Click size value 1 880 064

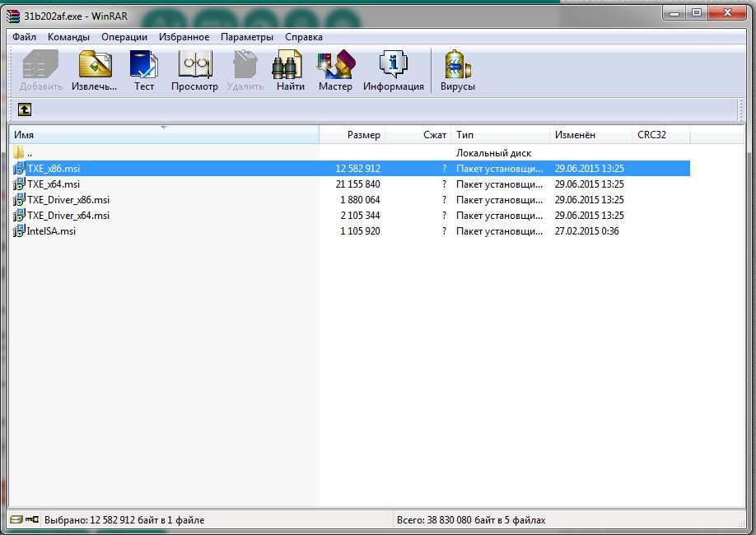[x=360, y=199]
